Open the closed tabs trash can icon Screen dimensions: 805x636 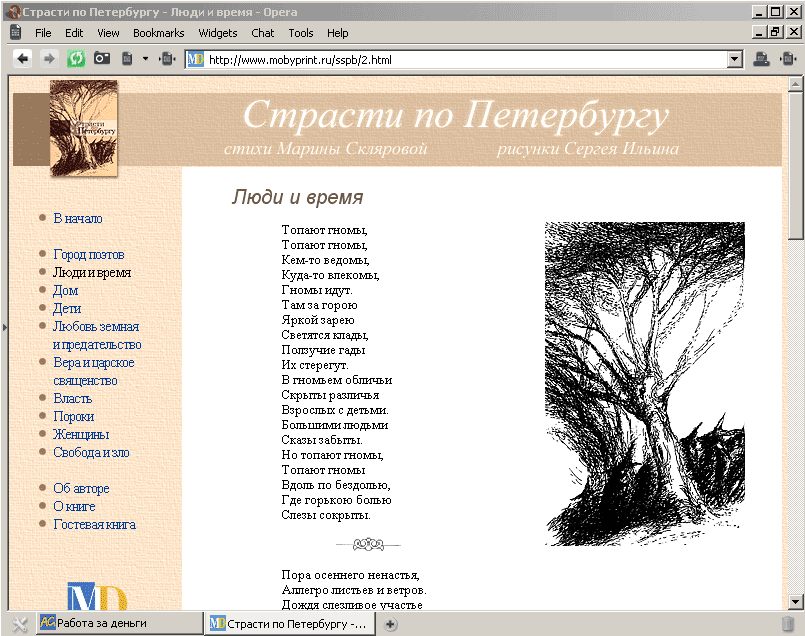coord(788,624)
